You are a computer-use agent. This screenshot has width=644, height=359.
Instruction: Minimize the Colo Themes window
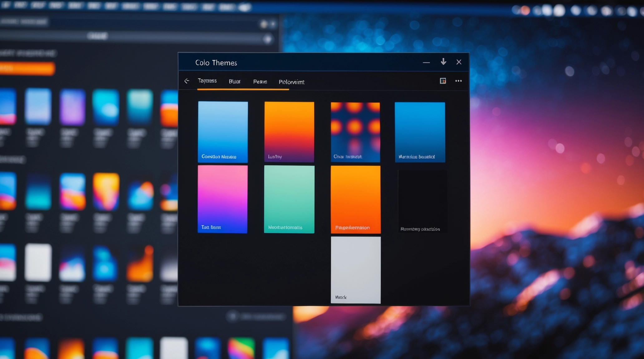click(426, 62)
